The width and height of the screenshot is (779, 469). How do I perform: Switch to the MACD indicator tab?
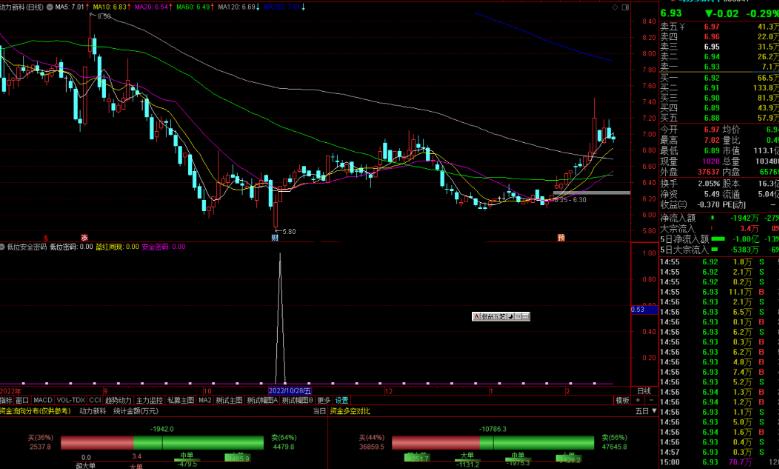click(43, 400)
